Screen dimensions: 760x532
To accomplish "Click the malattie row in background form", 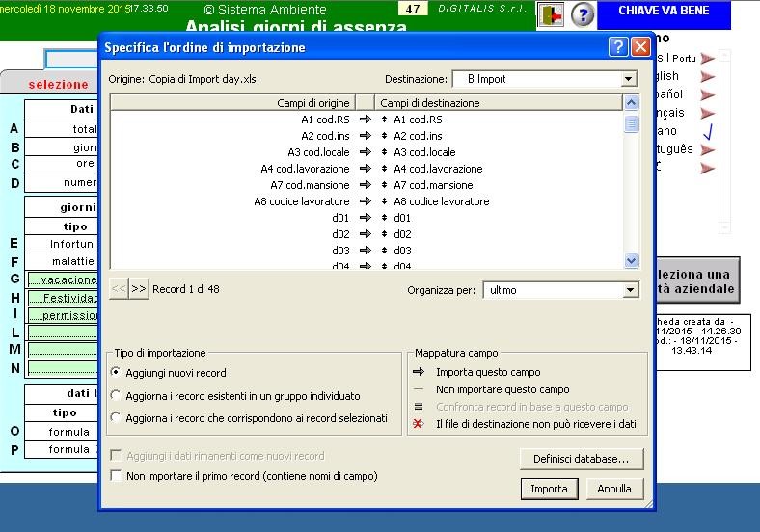I will coord(62,261).
